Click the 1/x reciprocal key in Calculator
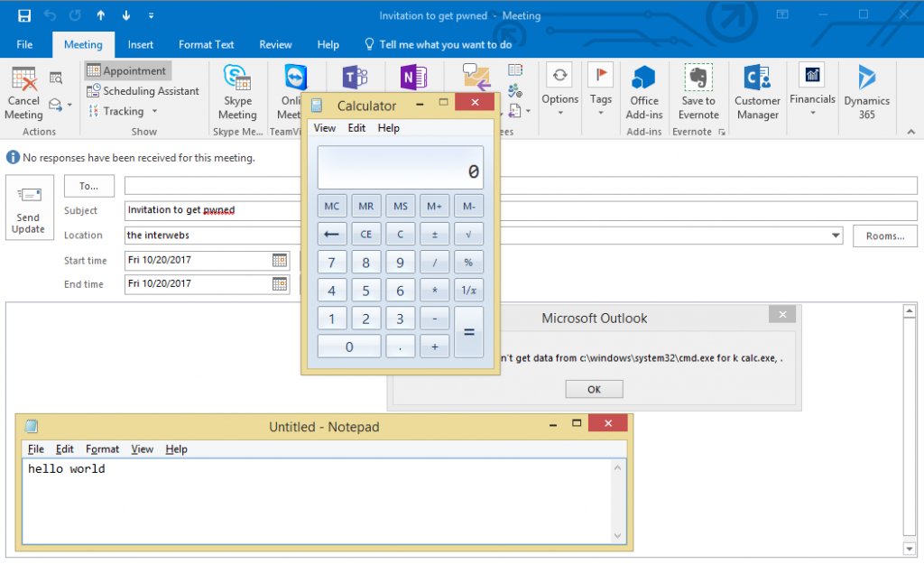The image size is (924, 564). pyautogui.click(x=468, y=290)
